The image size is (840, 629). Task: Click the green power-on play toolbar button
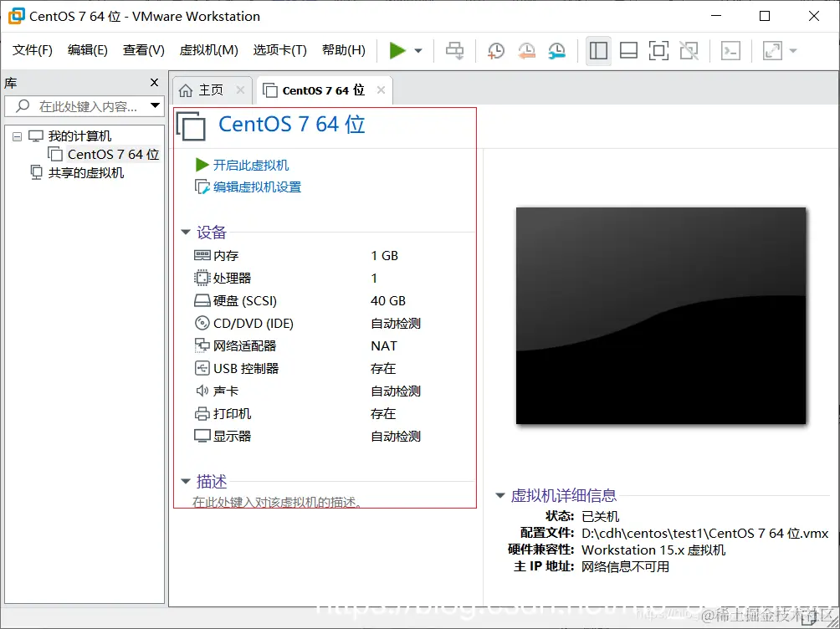tap(397, 51)
